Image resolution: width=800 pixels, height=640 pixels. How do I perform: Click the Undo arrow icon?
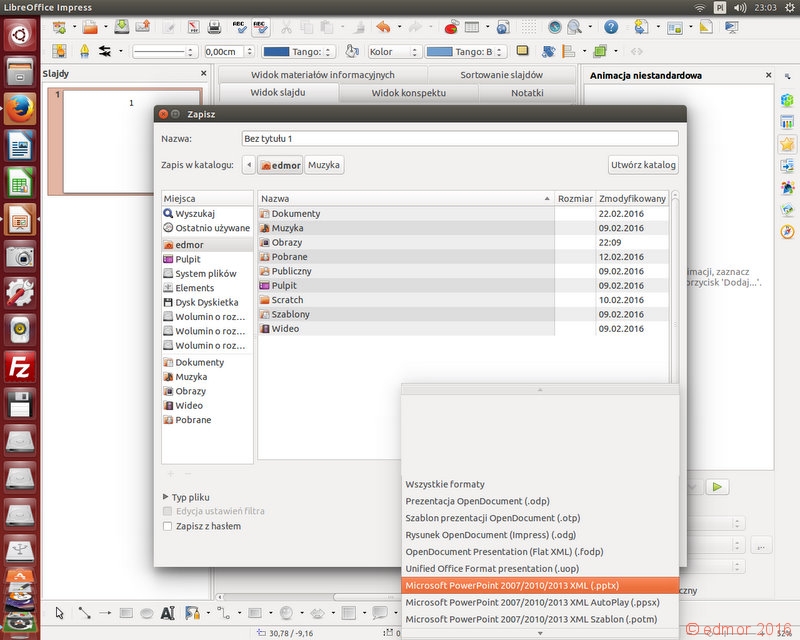[383, 27]
